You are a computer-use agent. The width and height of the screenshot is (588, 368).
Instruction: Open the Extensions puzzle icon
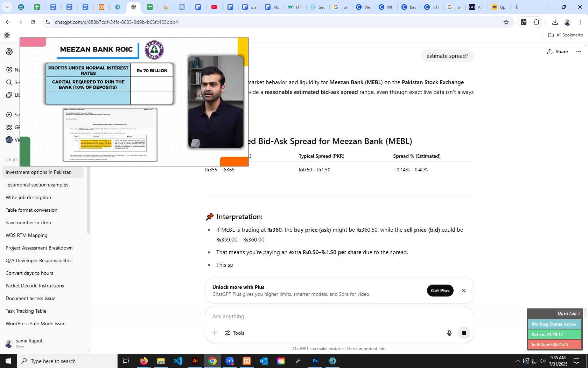click(536, 22)
